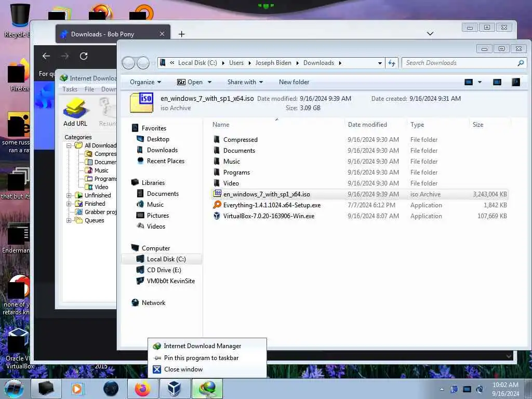
Task: Click the change view icon in Explorer toolbar
Action: (469, 82)
